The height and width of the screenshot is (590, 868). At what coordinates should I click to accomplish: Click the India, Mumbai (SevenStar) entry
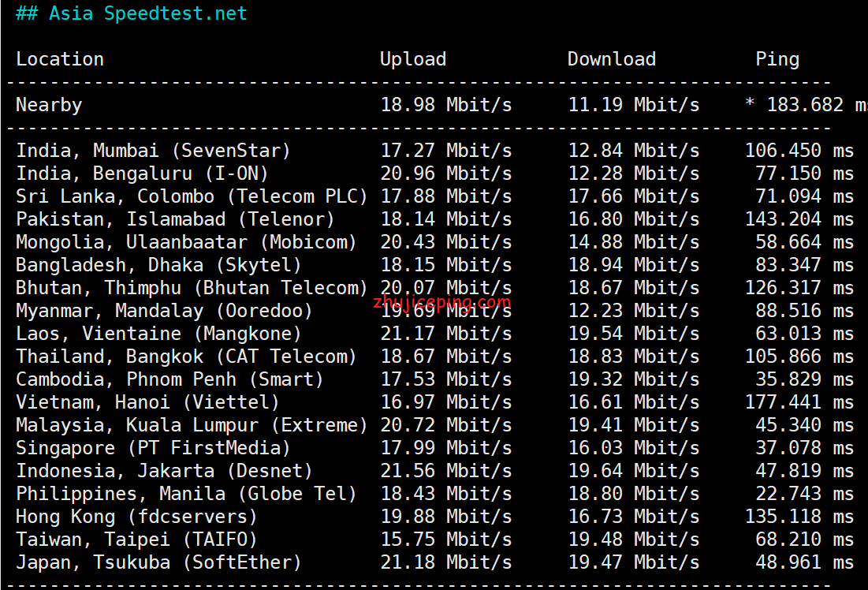(153, 151)
